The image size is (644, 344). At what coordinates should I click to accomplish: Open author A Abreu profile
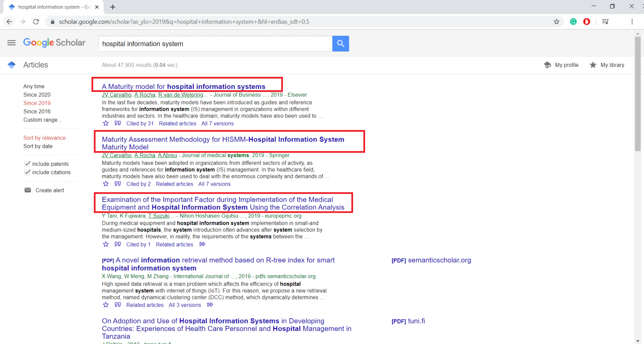(167, 155)
